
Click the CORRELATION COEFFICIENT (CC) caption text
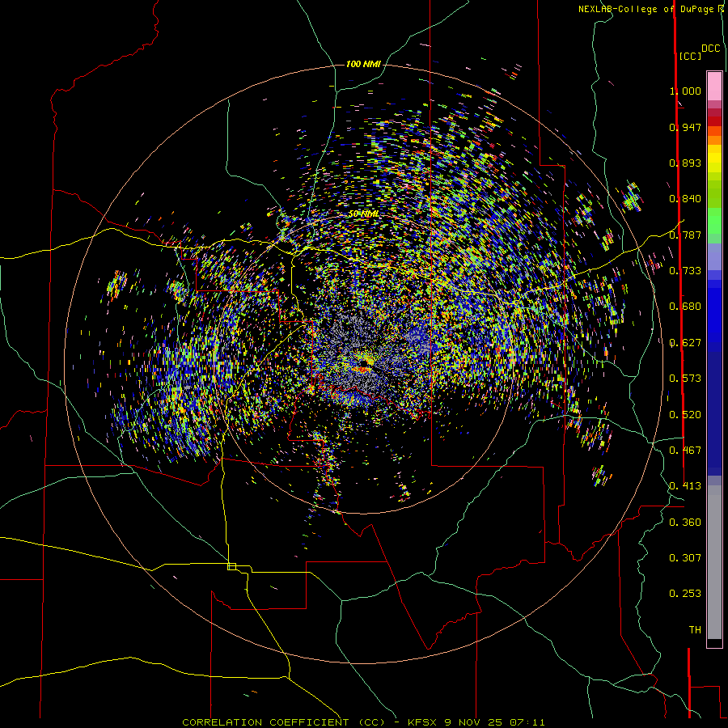(284, 722)
